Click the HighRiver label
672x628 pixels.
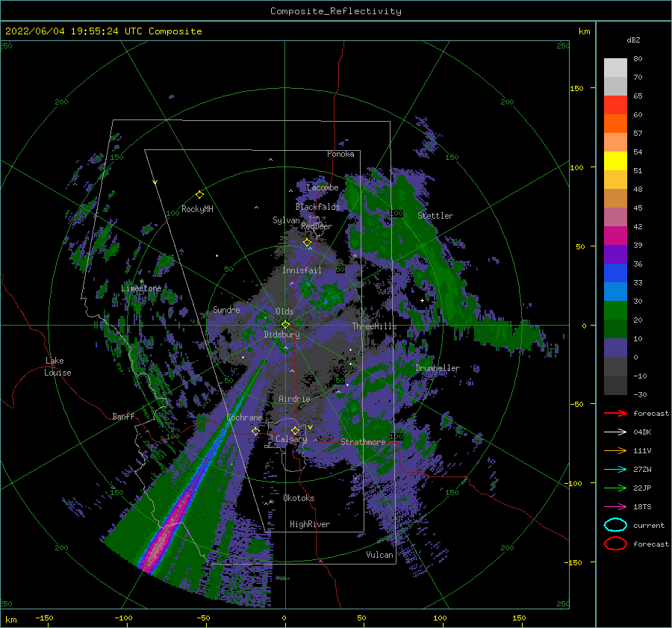pyautogui.click(x=310, y=524)
